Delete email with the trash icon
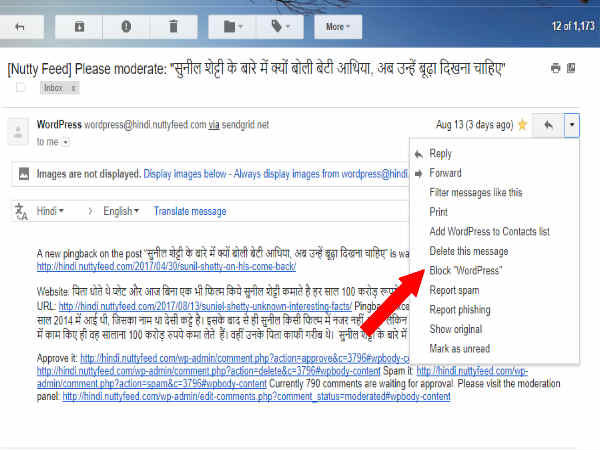The height and width of the screenshot is (450, 600). pyautogui.click(x=173, y=27)
